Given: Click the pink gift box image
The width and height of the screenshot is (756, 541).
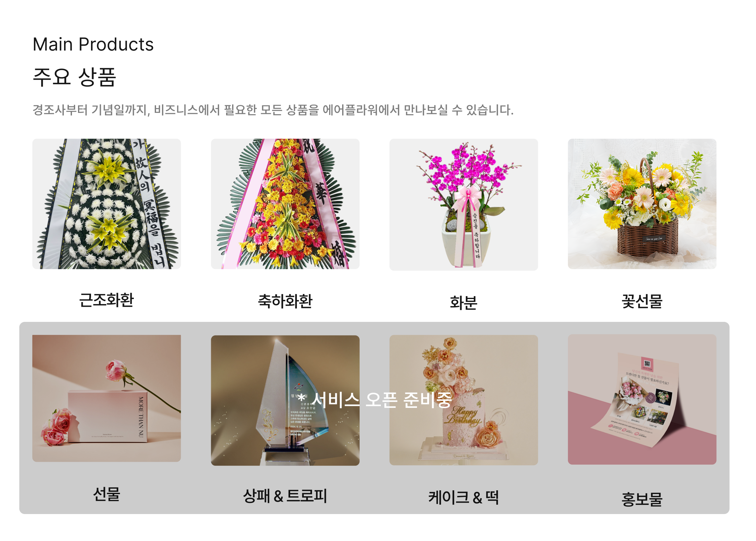Looking at the screenshot, I should click(107, 398).
